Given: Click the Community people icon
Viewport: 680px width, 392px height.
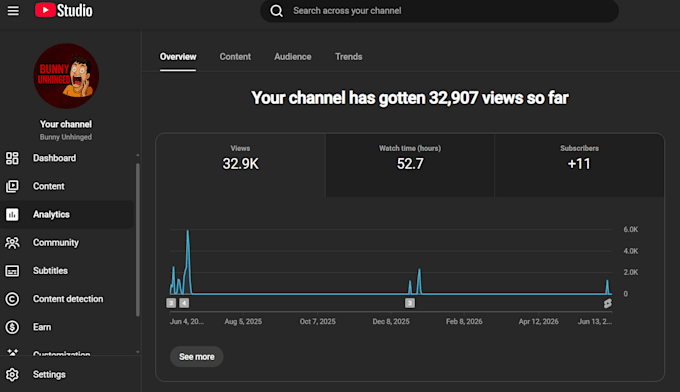Looking at the screenshot, I should pyautogui.click(x=12, y=242).
